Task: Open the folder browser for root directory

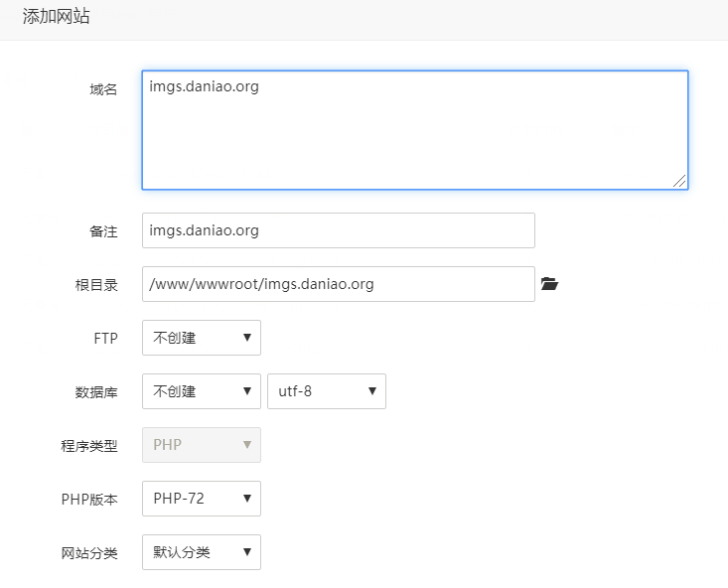Action: [x=549, y=284]
